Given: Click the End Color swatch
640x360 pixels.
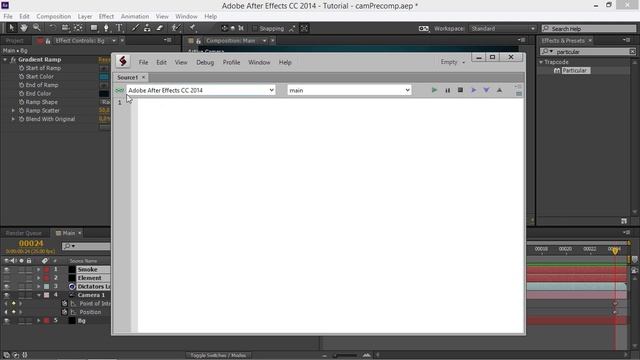Looking at the screenshot, I should (x=104, y=93).
